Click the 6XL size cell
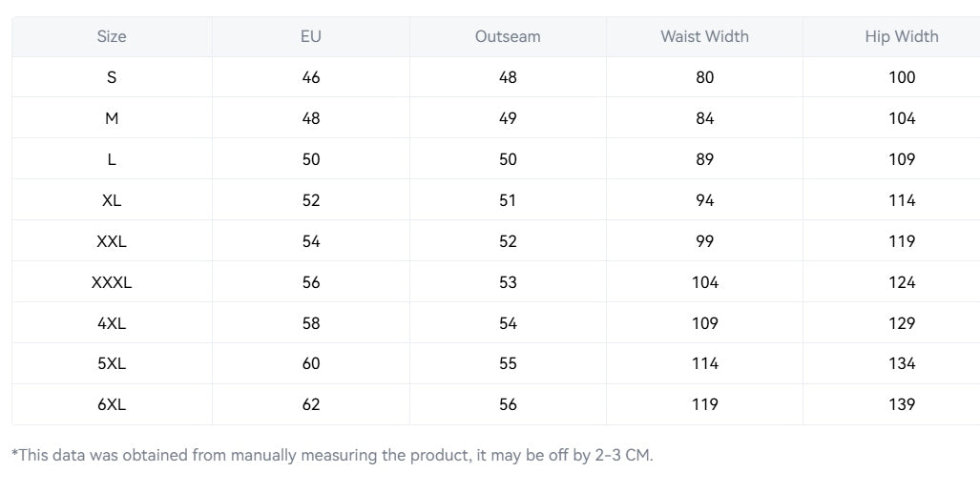 point(112,404)
